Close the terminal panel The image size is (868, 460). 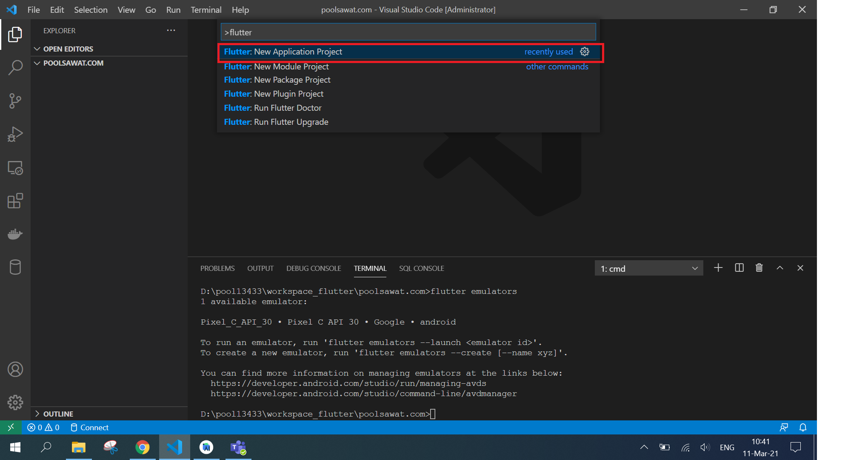point(800,268)
